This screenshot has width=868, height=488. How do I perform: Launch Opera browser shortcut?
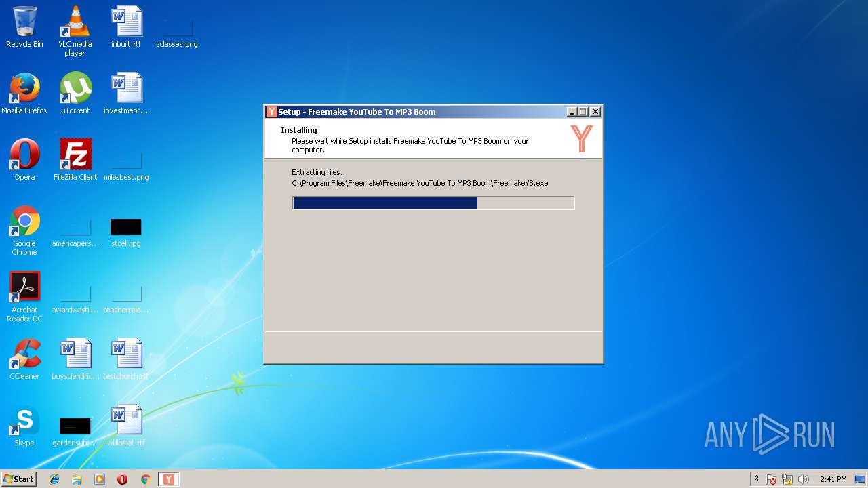point(24,160)
